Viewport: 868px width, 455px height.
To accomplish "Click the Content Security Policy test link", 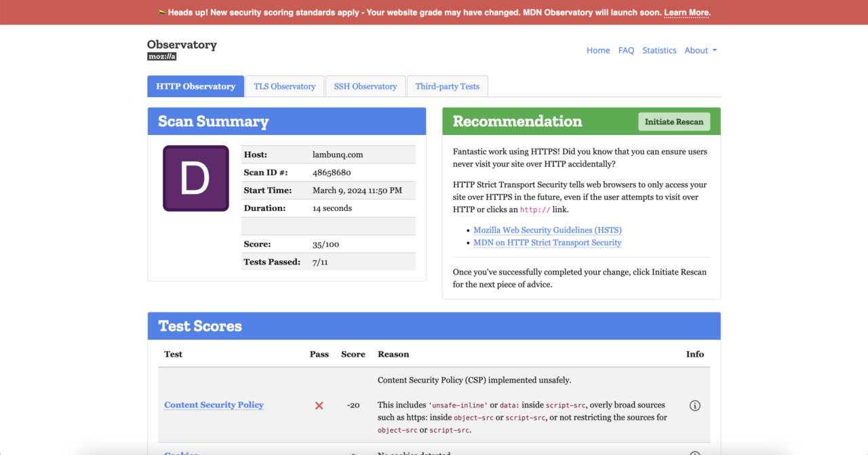I will tap(214, 405).
